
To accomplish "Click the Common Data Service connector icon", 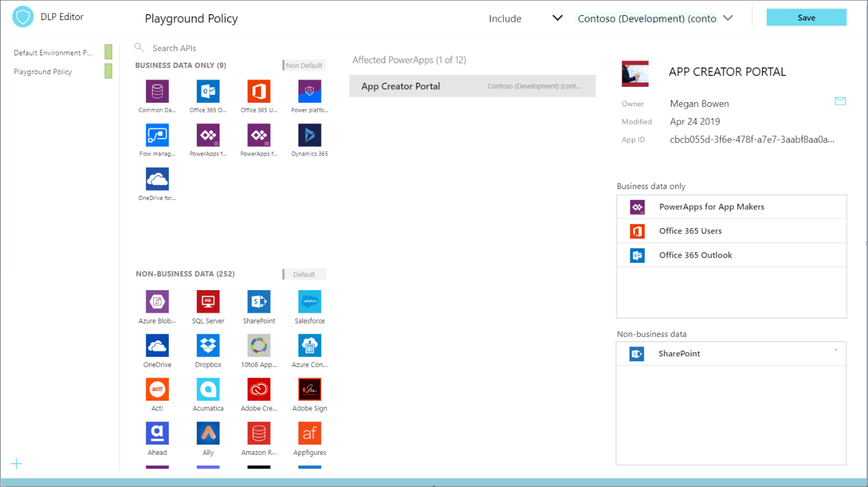I will (x=157, y=92).
